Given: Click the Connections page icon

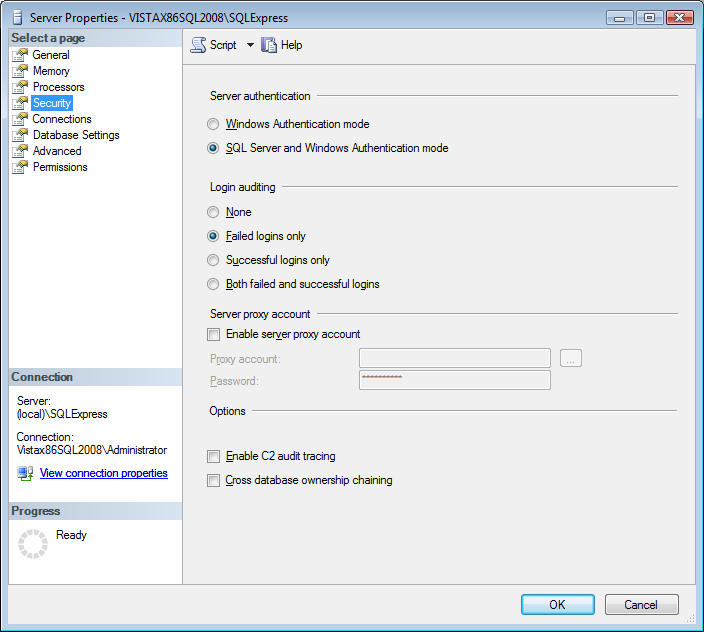Looking at the screenshot, I should pyautogui.click(x=20, y=119).
